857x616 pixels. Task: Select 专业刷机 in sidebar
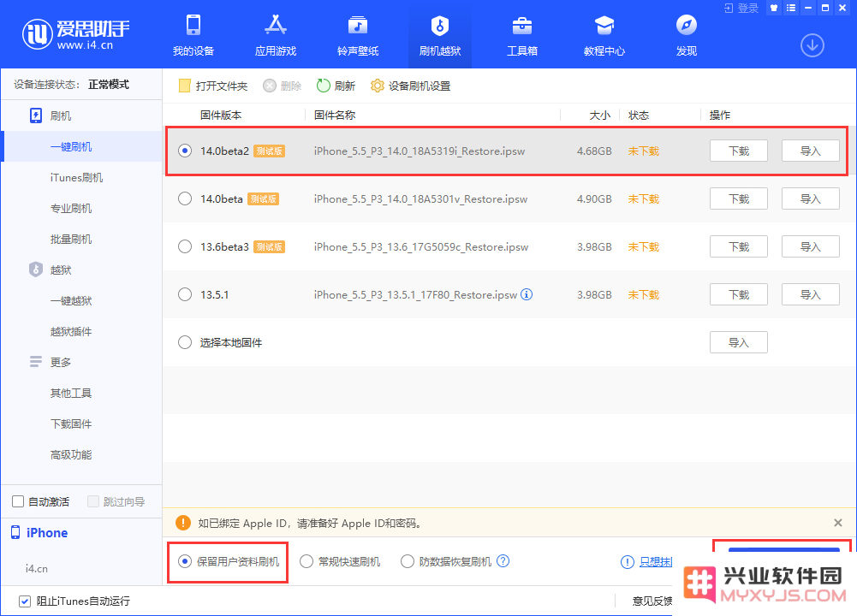click(x=71, y=208)
